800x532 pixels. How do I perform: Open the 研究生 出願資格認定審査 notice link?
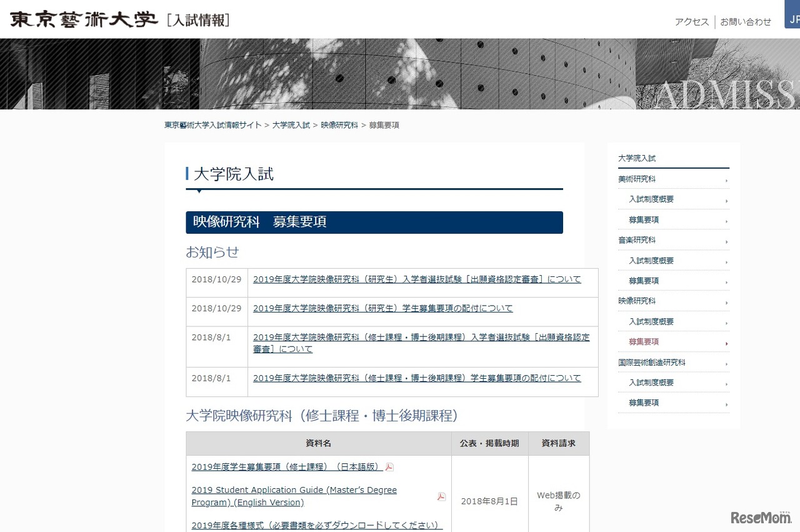[x=417, y=279]
